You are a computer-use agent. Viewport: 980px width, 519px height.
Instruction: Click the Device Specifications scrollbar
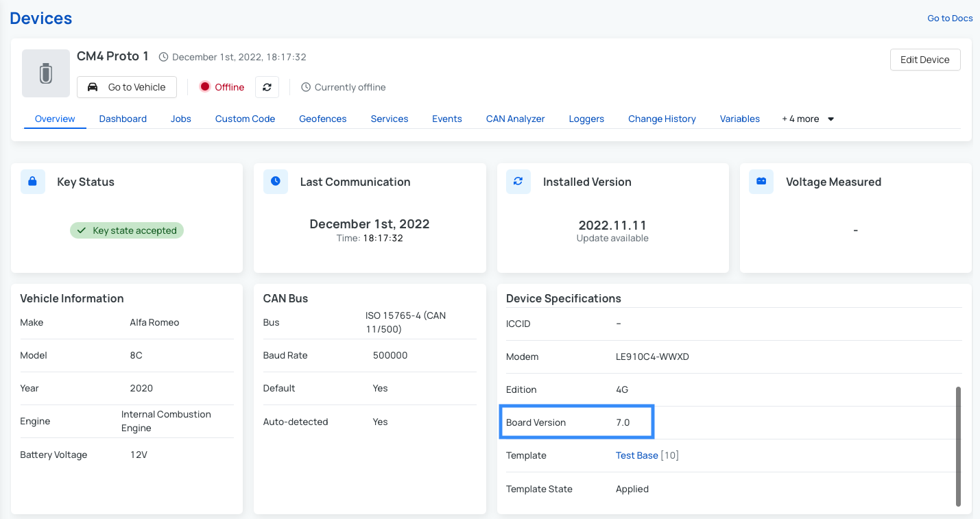pos(958,446)
